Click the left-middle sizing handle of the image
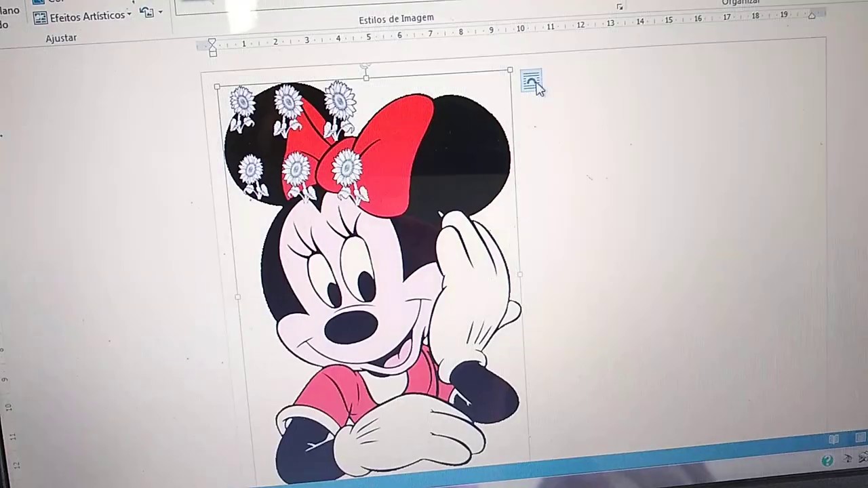868x488 pixels. click(237, 297)
